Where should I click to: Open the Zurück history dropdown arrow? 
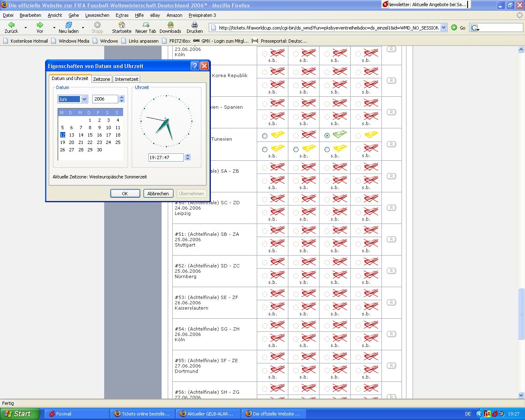(x=25, y=27)
